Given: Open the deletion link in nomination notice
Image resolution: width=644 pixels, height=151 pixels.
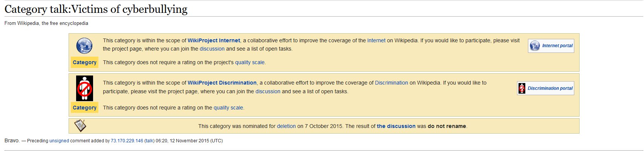Looking at the screenshot, I should pyautogui.click(x=286, y=126).
